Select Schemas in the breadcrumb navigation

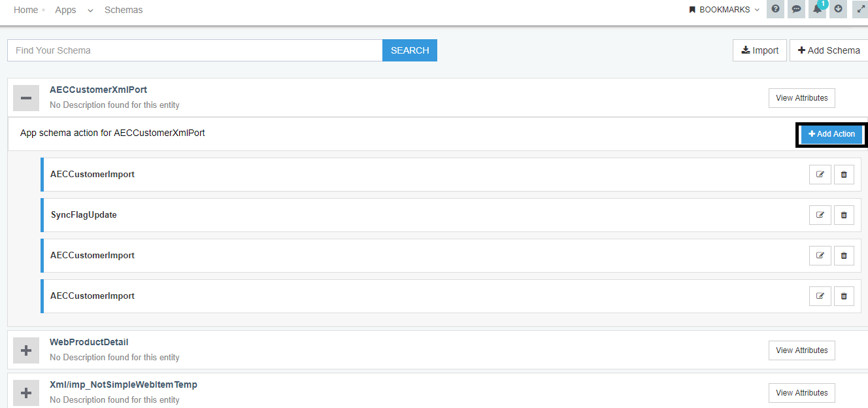[124, 10]
